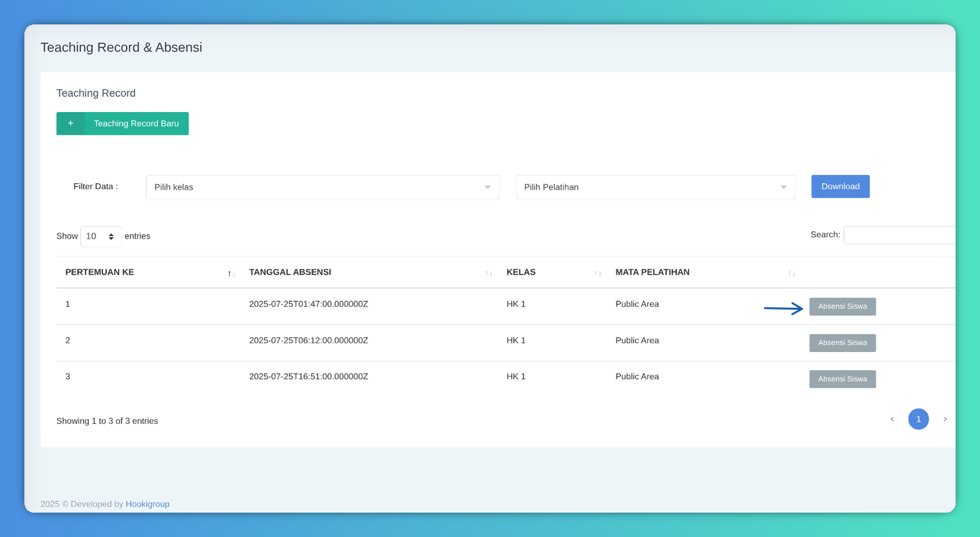The height and width of the screenshot is (537, 980).
Task: Go to next page chevron
Action: [945, 419]
